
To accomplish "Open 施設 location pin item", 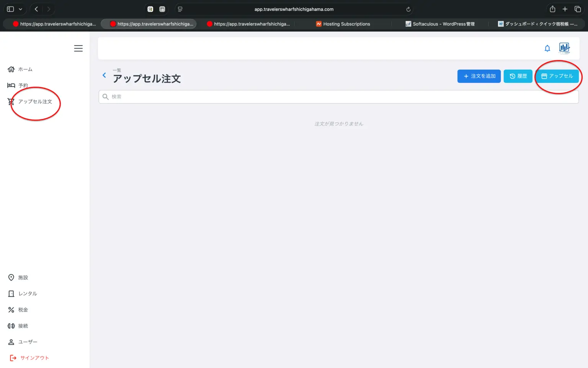I will pyautogui.click(x=23, y=278).
